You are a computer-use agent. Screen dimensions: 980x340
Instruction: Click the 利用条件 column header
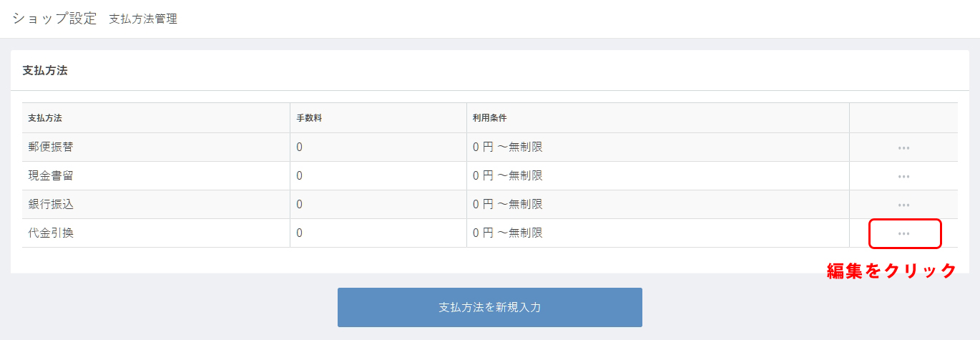coord(489,118)
